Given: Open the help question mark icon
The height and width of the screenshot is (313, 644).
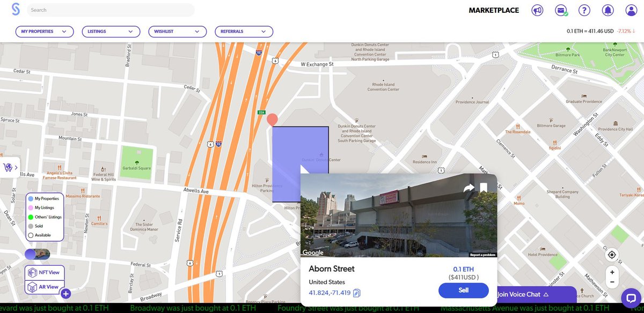Looking at the screenshot, I should click(x=584, y=10).
